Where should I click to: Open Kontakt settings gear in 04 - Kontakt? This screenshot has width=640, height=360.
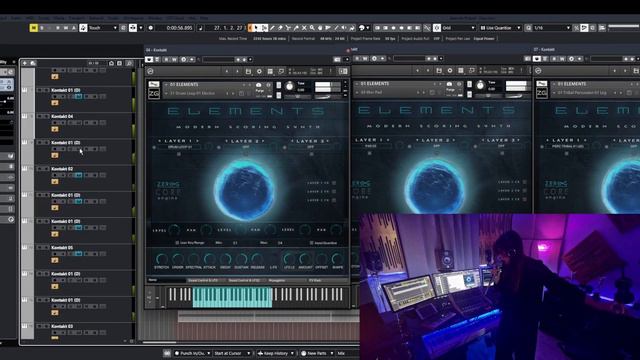click(259, 71)
